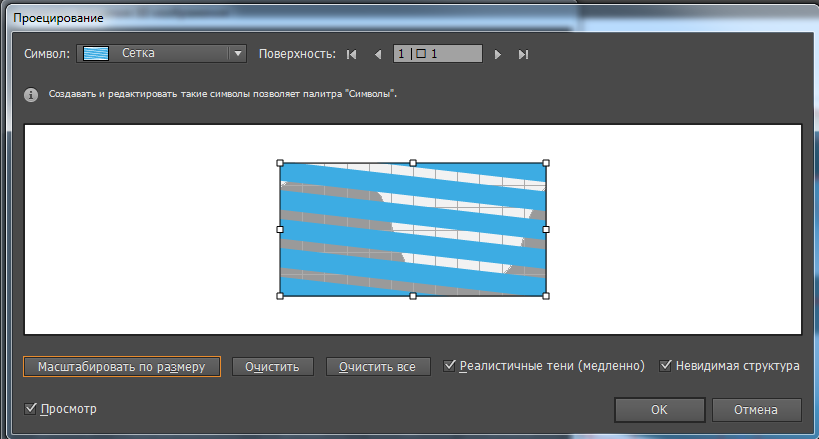Click middle-right handle of mapped symbol
Image resolution: width=819 pixels, height=439 pixels.
point(546,229)
